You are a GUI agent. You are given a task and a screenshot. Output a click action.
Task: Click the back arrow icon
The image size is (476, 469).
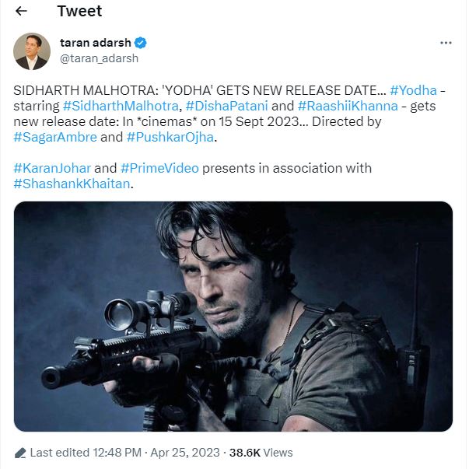[21, 12]
